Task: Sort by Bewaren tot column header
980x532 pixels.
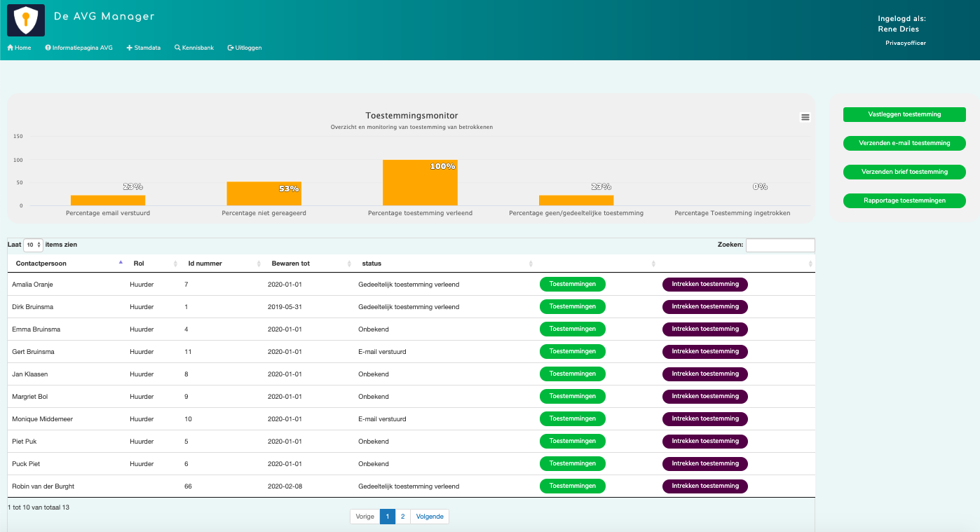Action: (308, 264)
